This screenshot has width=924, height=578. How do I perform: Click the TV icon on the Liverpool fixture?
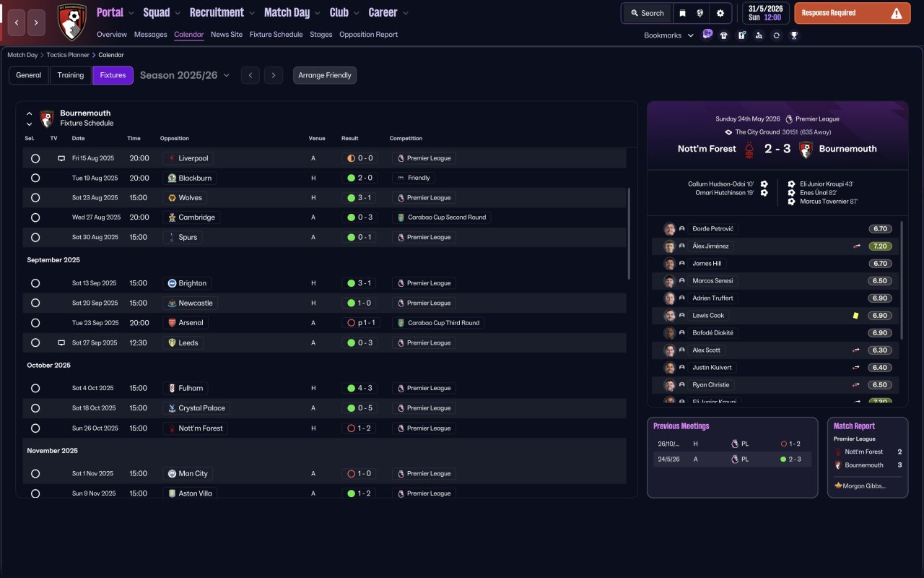(61, 158)
